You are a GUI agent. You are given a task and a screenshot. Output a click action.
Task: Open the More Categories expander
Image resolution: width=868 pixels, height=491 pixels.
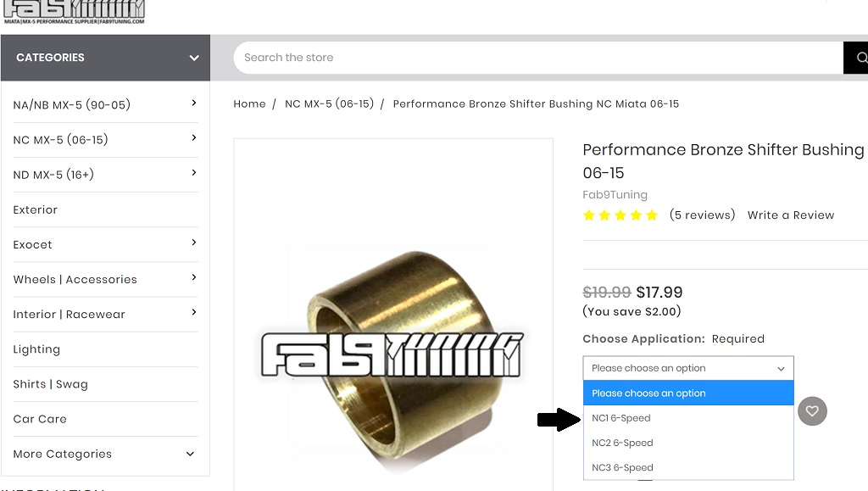point(190,454)
